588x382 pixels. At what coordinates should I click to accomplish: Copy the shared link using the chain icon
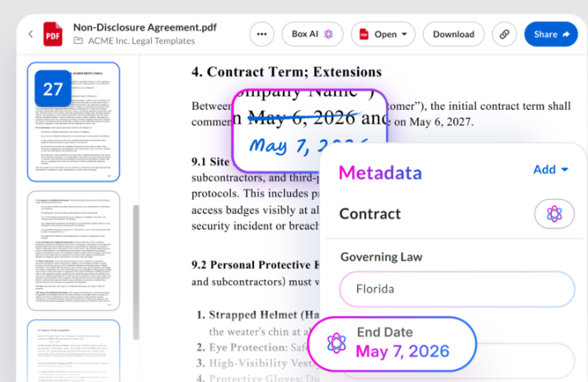[505, 34]
